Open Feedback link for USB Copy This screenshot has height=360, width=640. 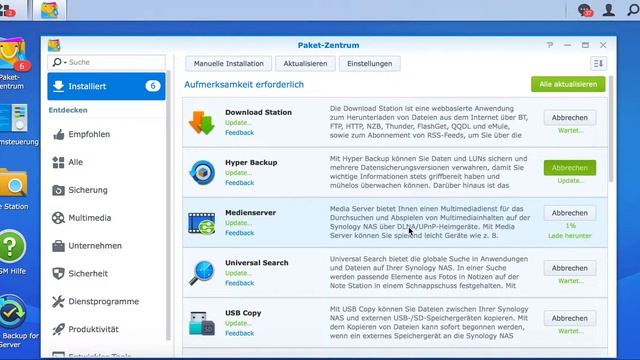click(x=240, y=333)
